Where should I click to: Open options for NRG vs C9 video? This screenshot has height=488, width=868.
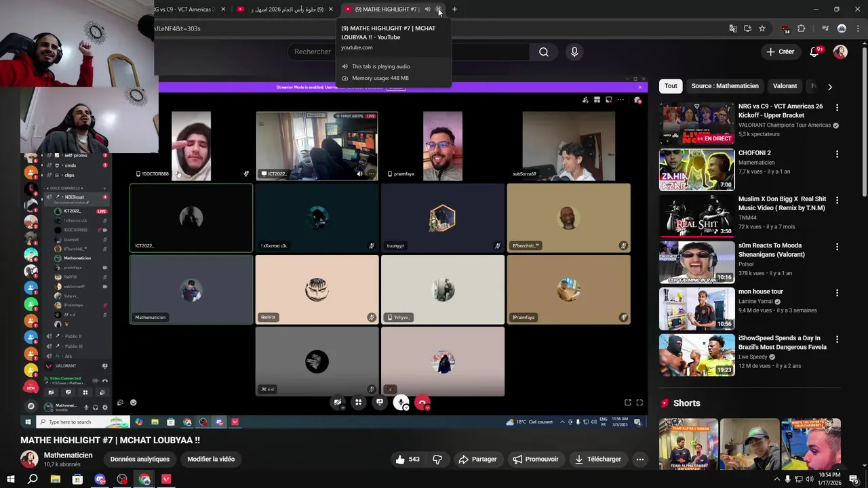coord(837,108)
